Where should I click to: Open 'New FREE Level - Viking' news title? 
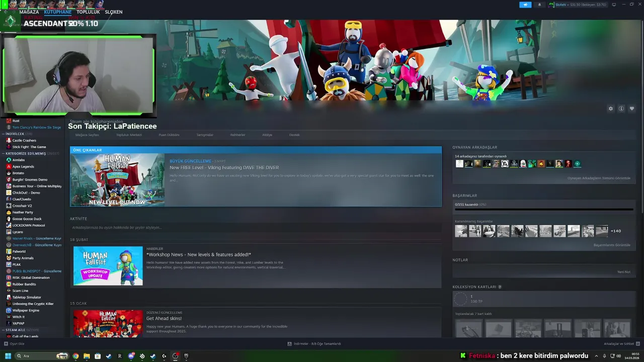pyautogui.click(x=224, y=167)
